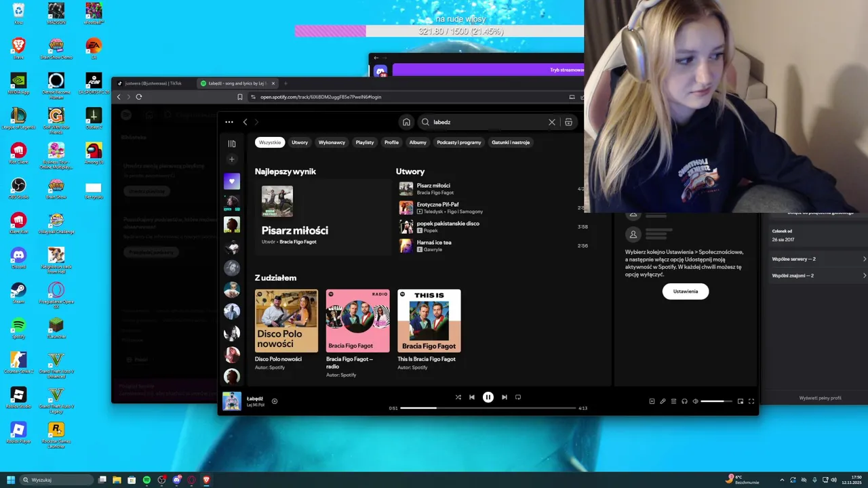Open Brave desktop shortcut
The image size is (868, 488).
[x=18, y=48]
